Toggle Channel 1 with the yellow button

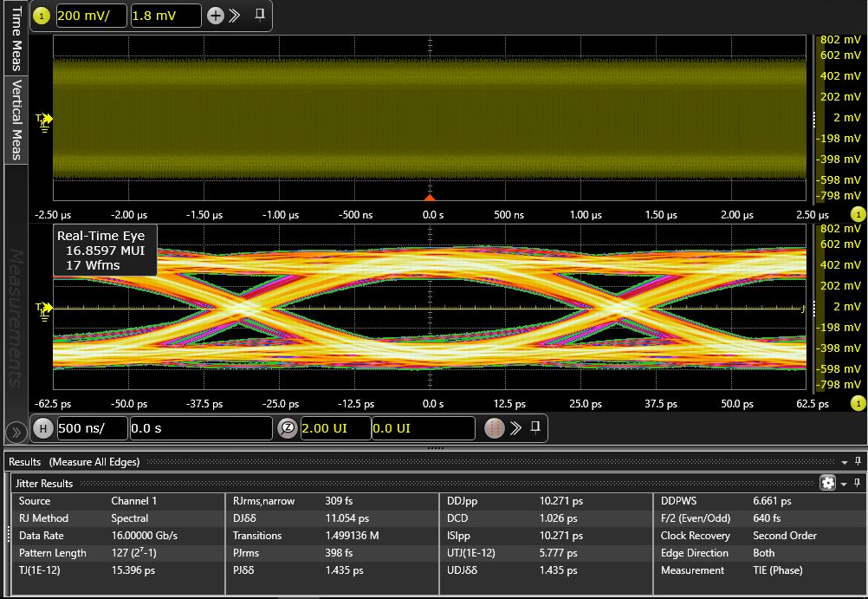(x=42, y=16)
